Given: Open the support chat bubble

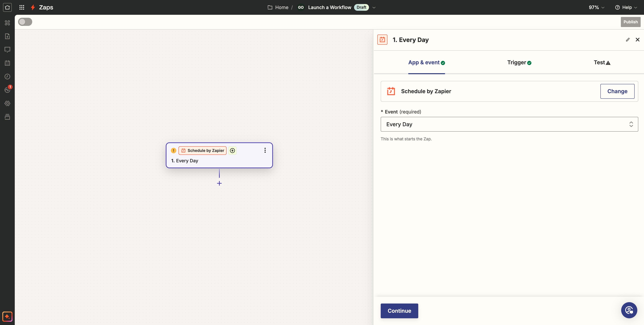Looking at the screenshot, I should (x=629, y=310).
